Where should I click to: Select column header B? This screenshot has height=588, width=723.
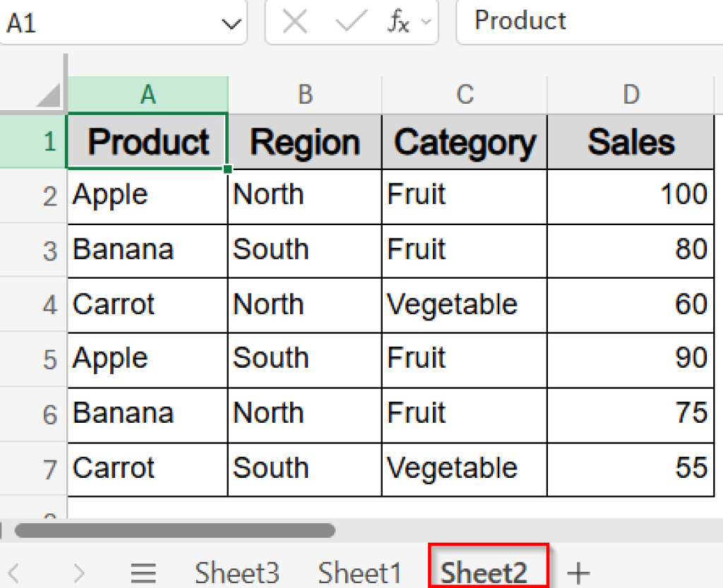(x=304, y=92)
